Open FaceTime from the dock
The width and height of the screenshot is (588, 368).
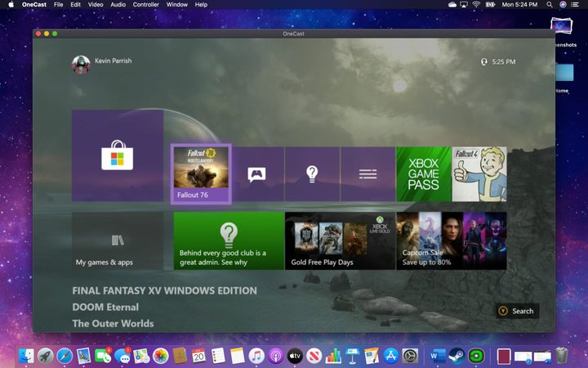click(103, 355)
